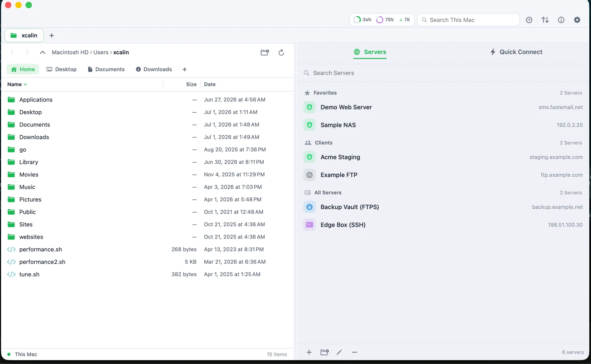Click the performance.sh code file icon
This screenshot has height=364, width=591.
pos(11,249)
